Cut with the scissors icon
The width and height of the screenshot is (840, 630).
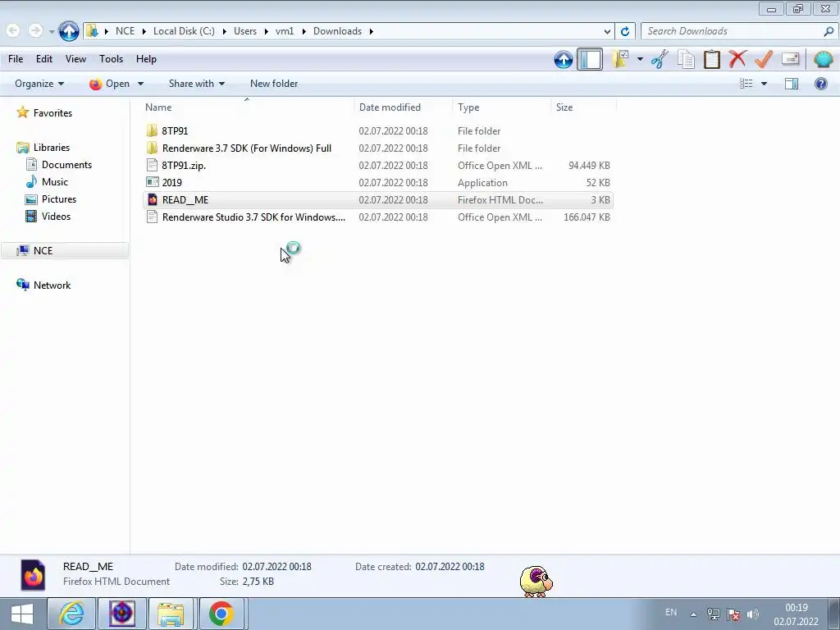[660, 59]
